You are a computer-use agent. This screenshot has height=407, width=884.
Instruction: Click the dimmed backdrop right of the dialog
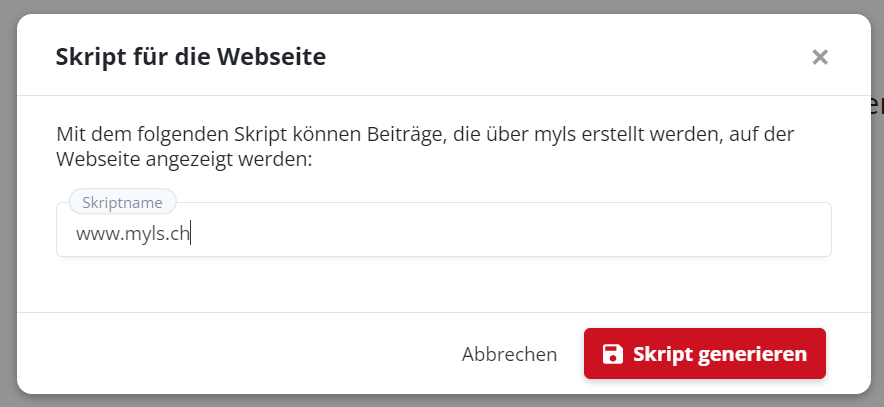[x=877, y=250]
